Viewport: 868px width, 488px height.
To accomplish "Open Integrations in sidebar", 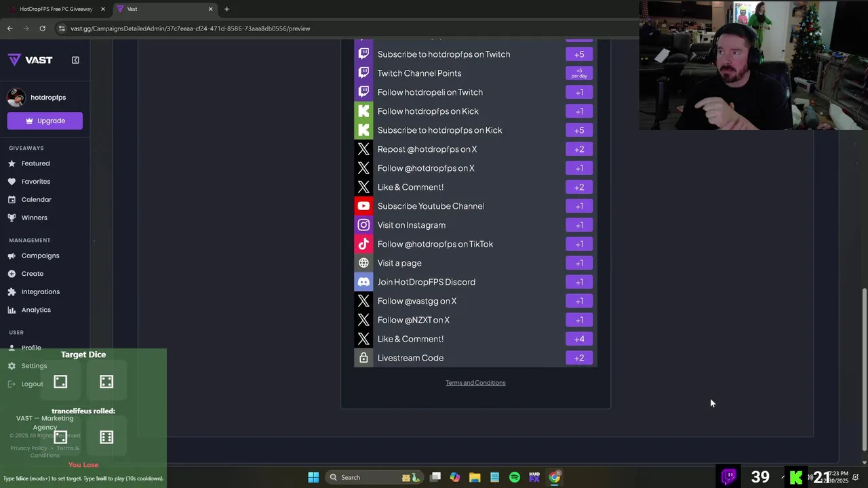I will [41, 292].
